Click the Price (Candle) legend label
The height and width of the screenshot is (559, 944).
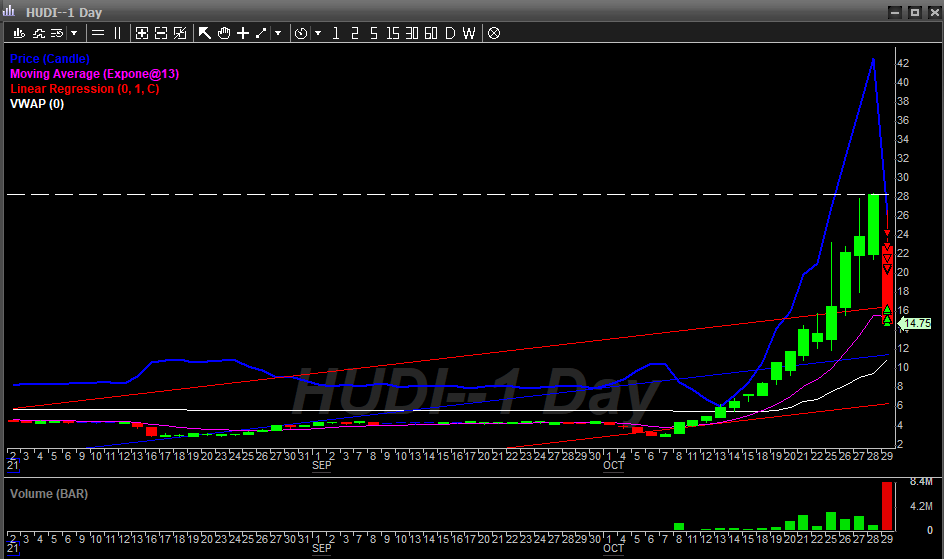[x=49, y=59]
